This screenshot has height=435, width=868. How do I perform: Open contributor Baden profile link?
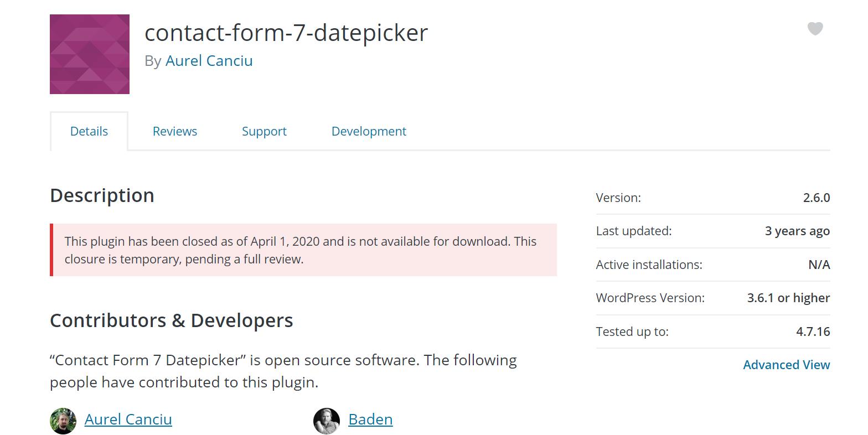tap(370, 419)
